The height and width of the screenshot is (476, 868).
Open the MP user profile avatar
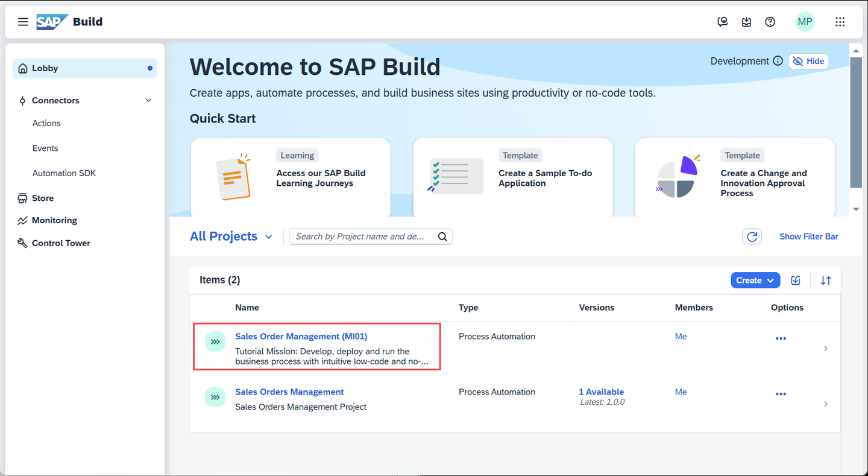805,22
